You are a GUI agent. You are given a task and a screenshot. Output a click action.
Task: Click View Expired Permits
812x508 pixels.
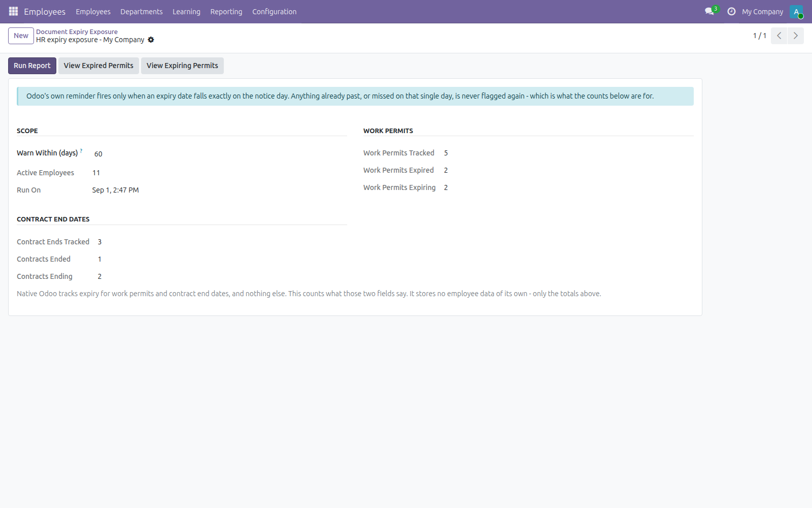[x=98, y=66]
